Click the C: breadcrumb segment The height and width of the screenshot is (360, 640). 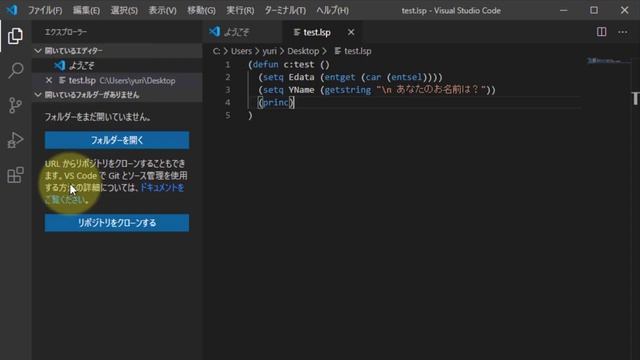[x=216, y=51]
